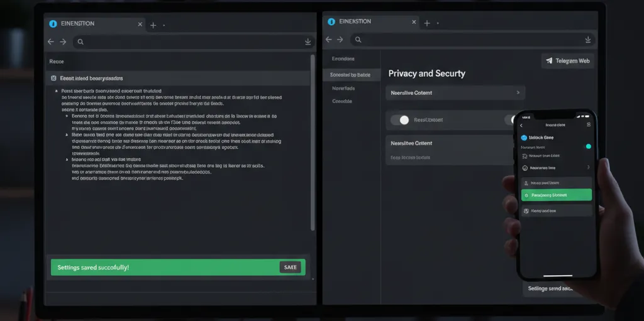
Task: Click the SAfE button on the green banner
Action: click(290, 267)
